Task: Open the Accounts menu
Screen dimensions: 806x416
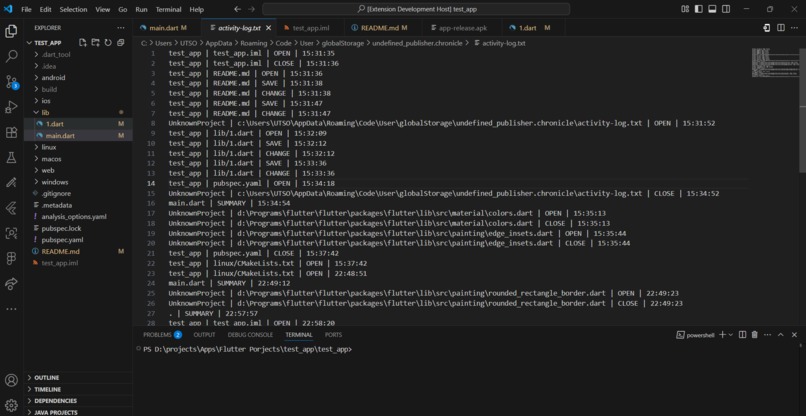Action: pyautogui.click(x=11, y=381)
